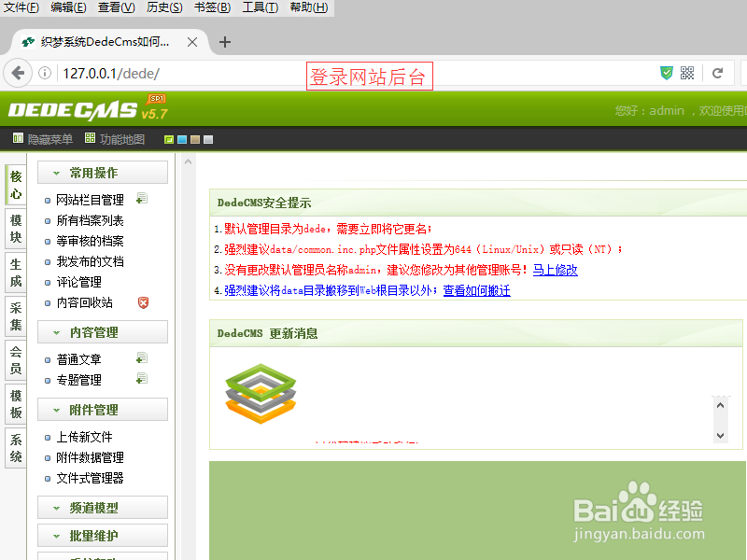
Task: Open 附件数据管理 under 附件管理
Action: (90, 457)
